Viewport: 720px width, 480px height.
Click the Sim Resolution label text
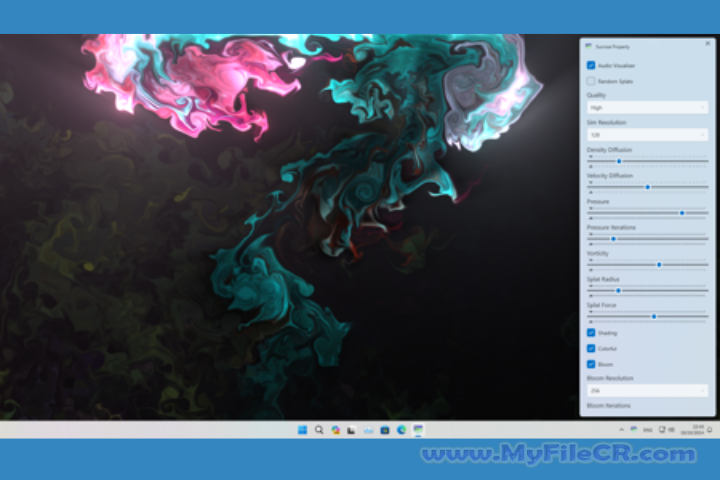tap(606, 122)
